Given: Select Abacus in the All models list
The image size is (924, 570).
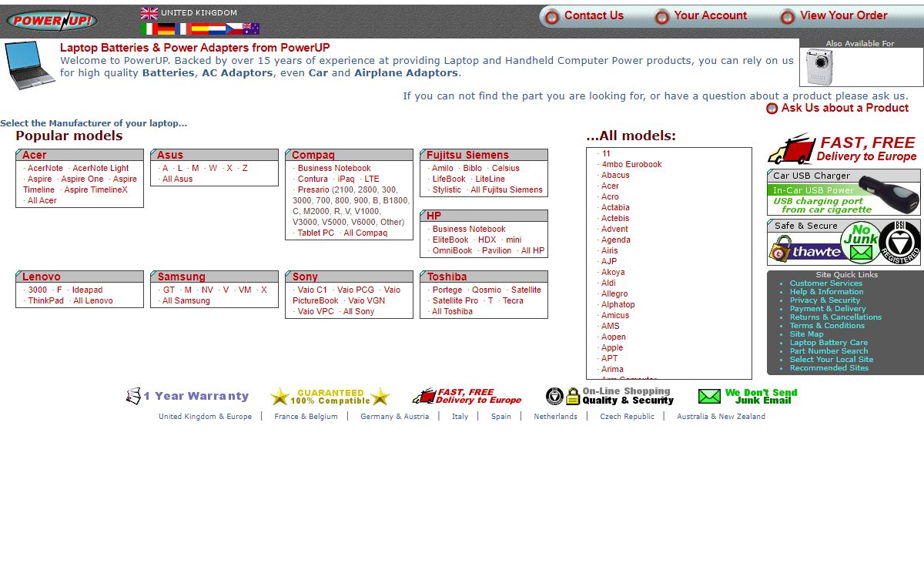Looking at the screenshot, I should 615,175.
